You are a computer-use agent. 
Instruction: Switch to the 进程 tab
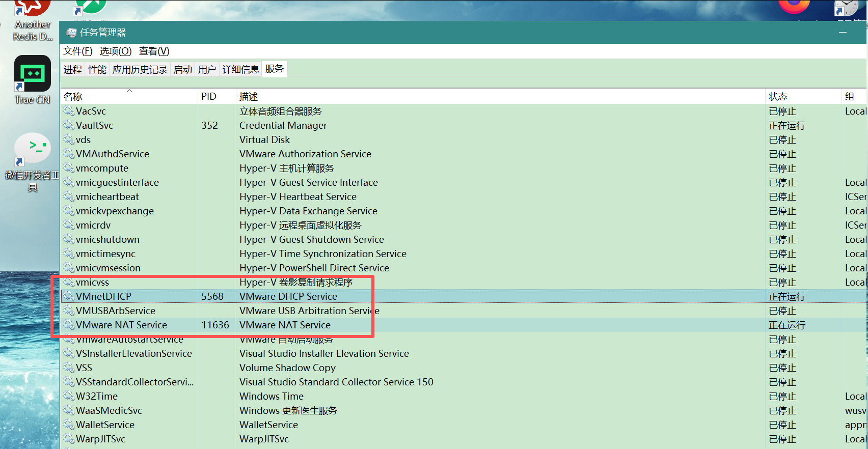(x=73, y=70)
